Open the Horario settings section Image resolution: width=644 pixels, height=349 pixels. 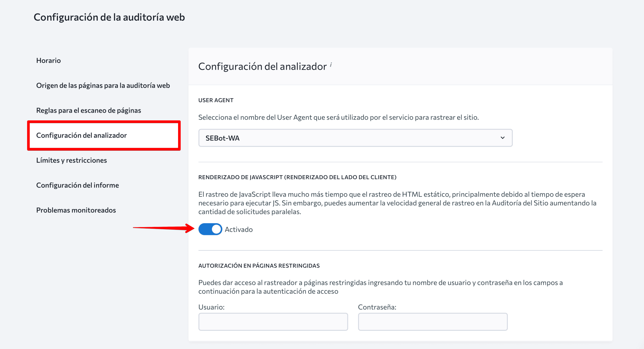48,60
